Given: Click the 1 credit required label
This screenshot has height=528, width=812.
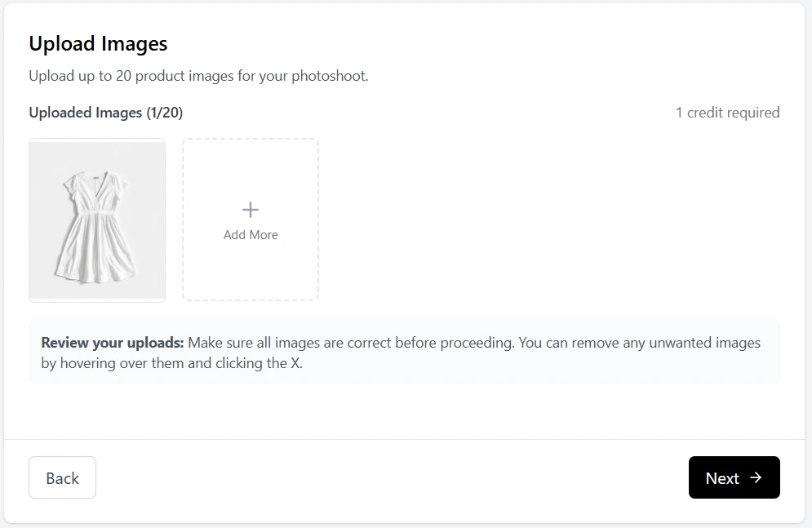Looking at the screenshot, I should pyautogui.click(x=726, y=112).
